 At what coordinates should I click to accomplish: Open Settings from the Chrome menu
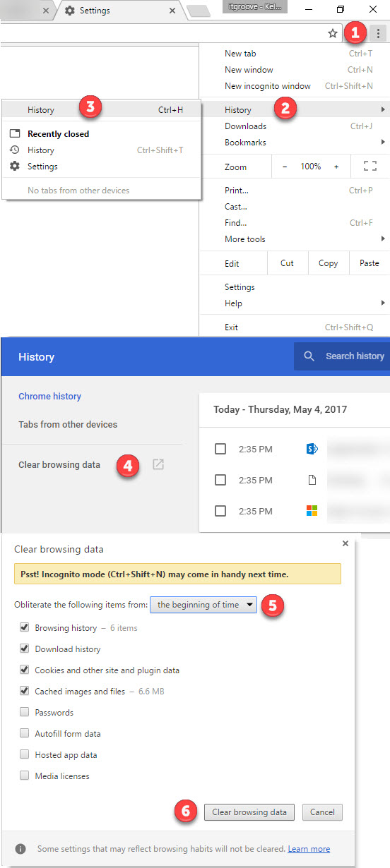pyautogui.click(x=294, y=287)
